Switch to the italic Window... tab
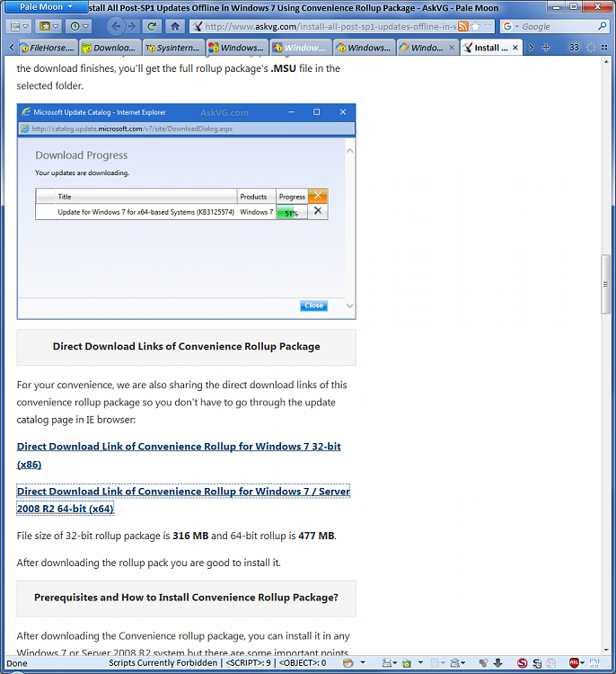 (301, 48)
